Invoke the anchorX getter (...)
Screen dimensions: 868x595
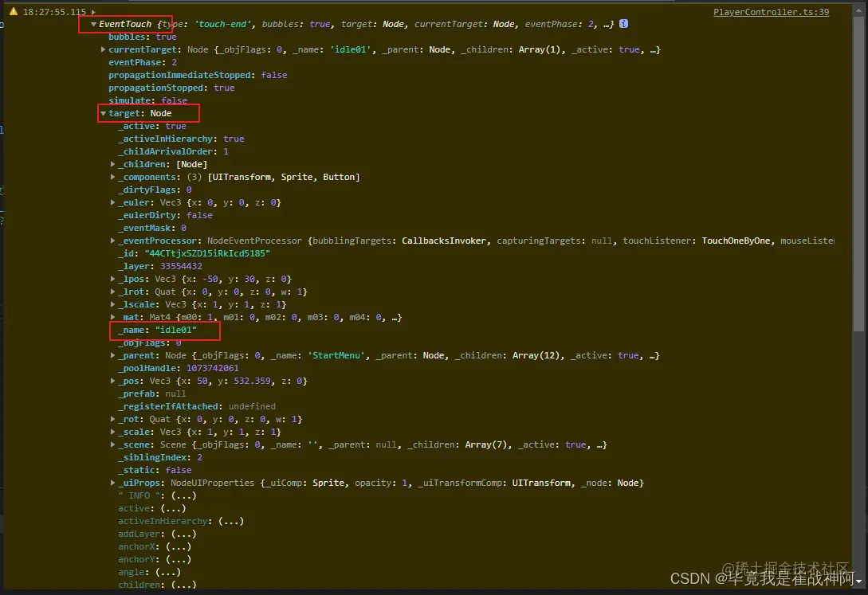point(179,546)
